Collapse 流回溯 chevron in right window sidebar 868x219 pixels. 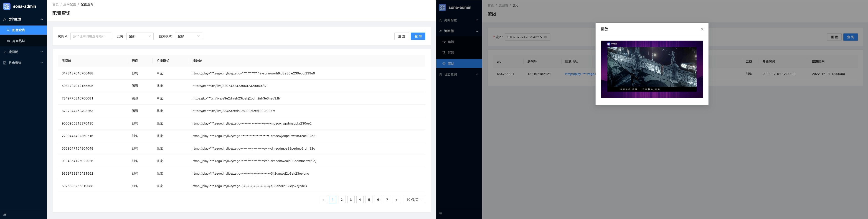coord(477,31)
